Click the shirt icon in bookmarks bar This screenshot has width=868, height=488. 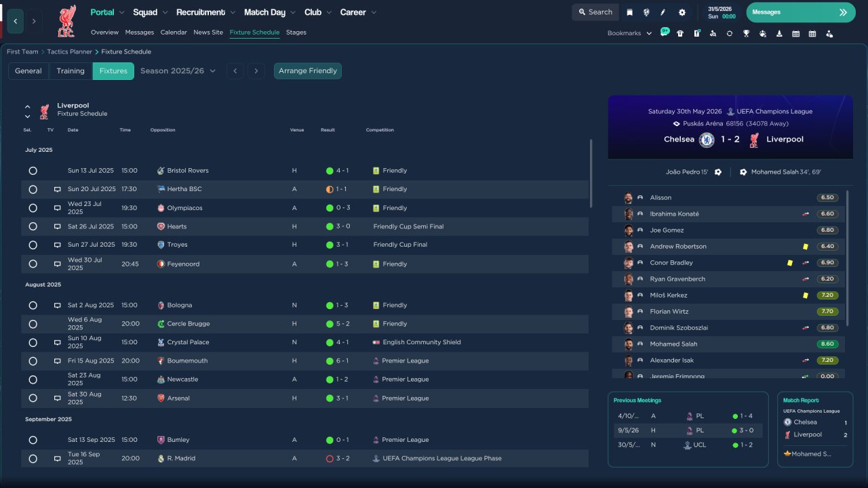click(x=680, y=33)
